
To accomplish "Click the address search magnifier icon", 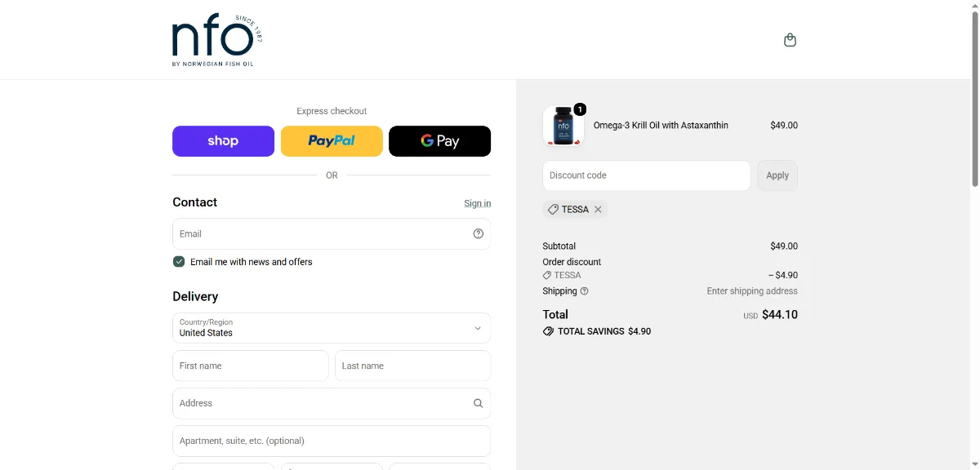I will pos(479,403).
